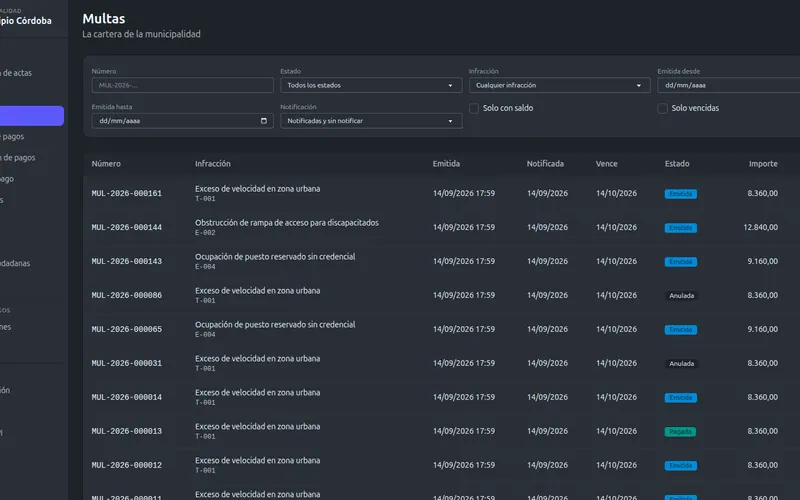Click the Anulada badge of MUL-2026-000086
Image resolution: width=800 pixels, height=500 pixels.
coord(682,296)
